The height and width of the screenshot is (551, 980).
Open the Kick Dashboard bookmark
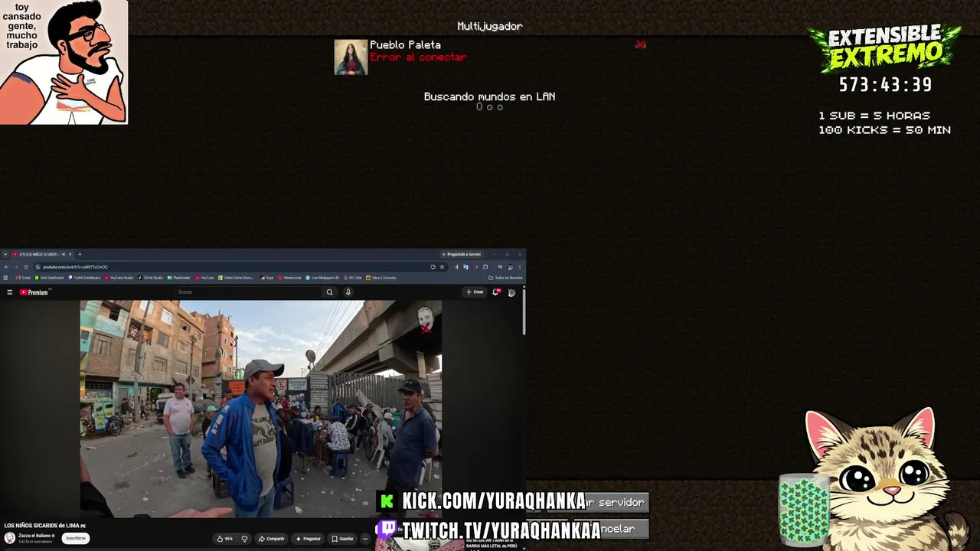point(49,278)
